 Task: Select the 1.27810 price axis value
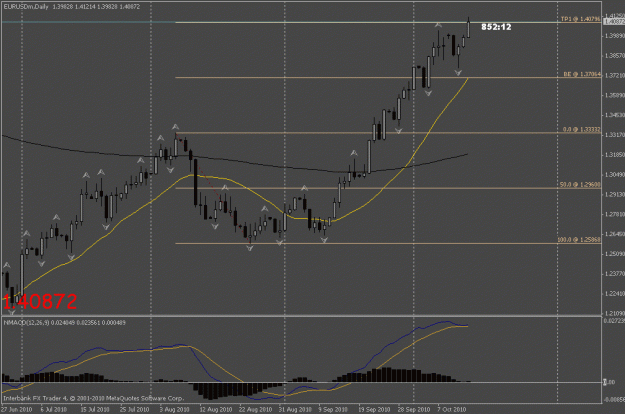(615, 214)
